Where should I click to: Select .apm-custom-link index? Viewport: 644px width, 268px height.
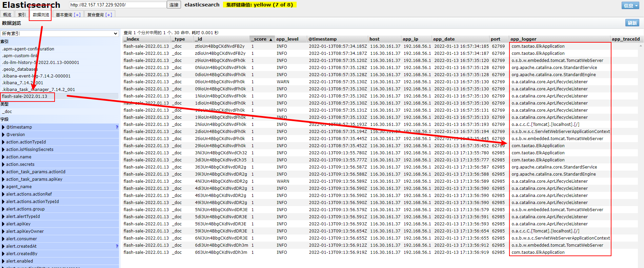59,55
